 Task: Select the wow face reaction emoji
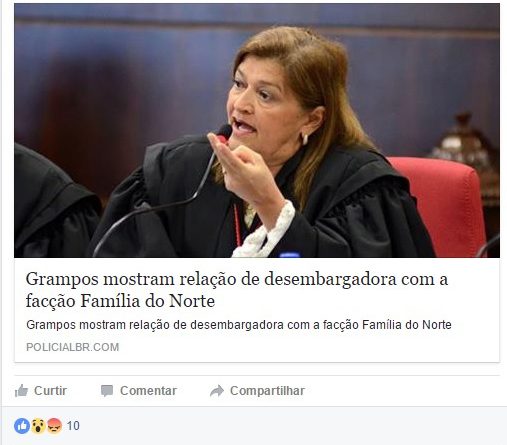pos(38,426)
